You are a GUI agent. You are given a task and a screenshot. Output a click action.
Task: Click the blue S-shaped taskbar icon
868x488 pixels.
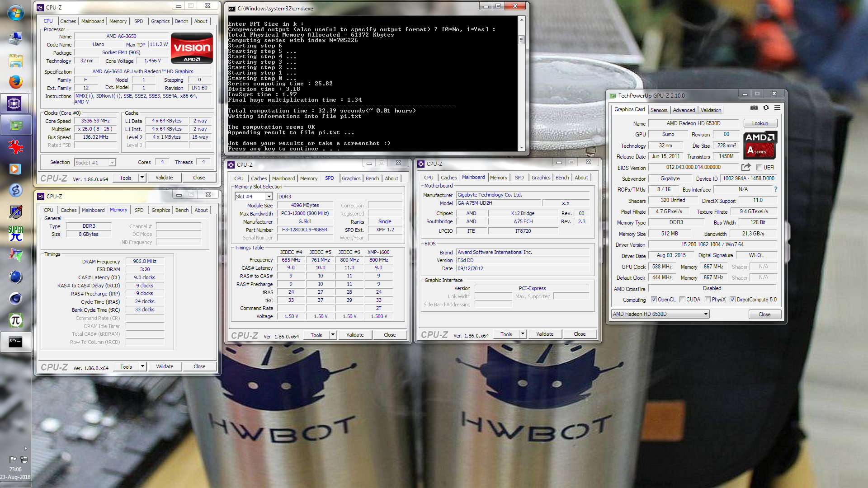tap(16, 190)
